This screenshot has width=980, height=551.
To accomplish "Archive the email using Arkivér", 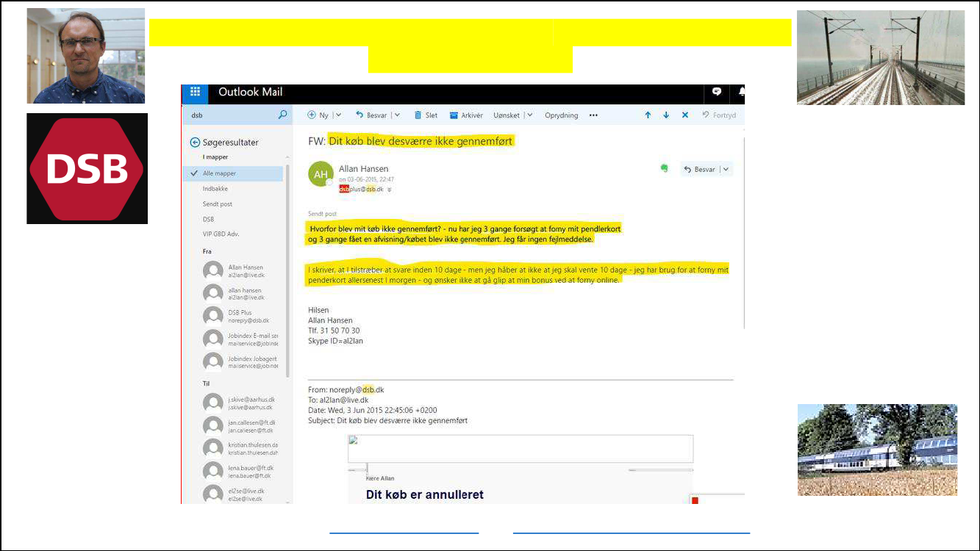I will (x=466, y=115).
